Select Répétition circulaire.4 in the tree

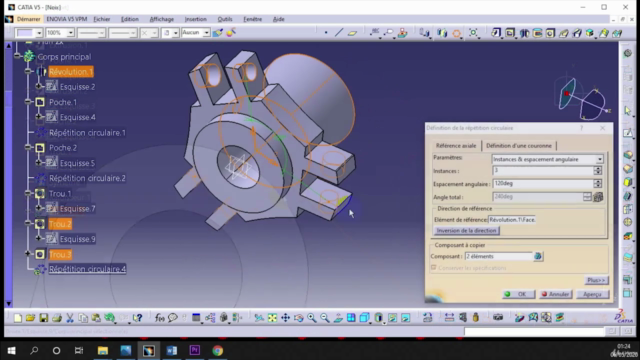[x=87, y=269]
